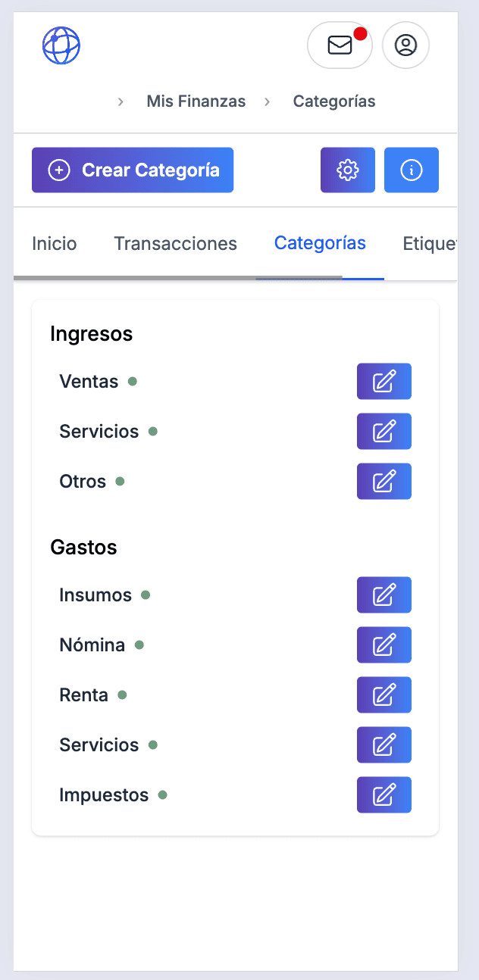Open the edit icon next to Ventas
479x980 pixels.
click(x=384, y=381)
